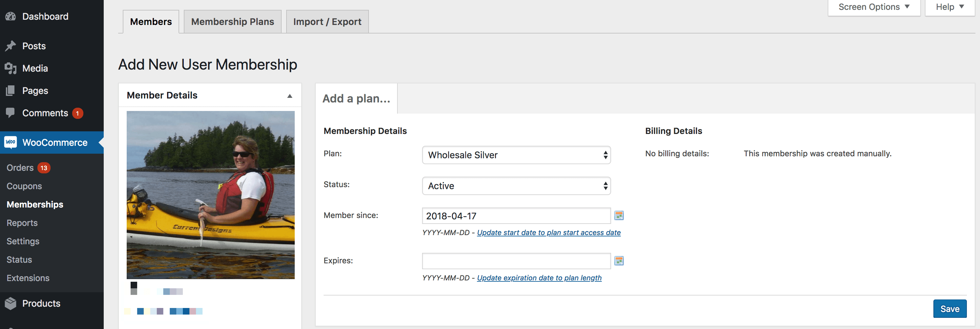Open the Status dropdown showing Active
Image resolution: width=980 pixels, height=329 pixels.
point(516,186)
